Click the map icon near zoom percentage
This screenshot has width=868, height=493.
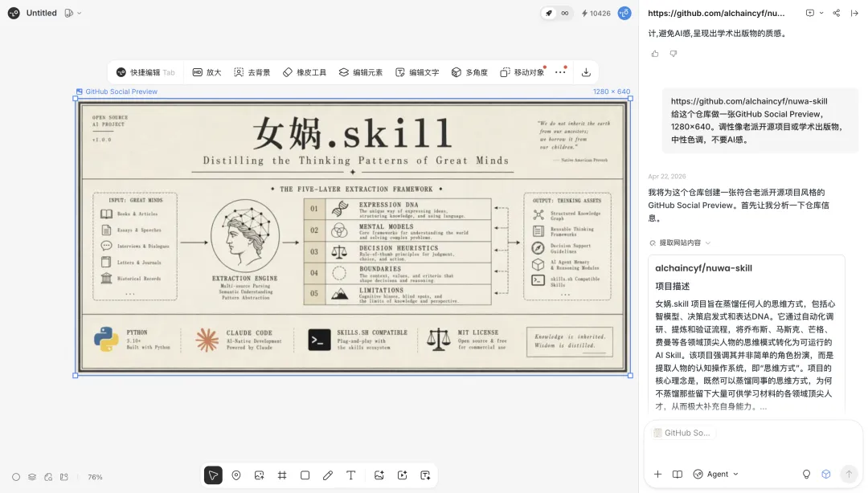click(x=64, y=477)
